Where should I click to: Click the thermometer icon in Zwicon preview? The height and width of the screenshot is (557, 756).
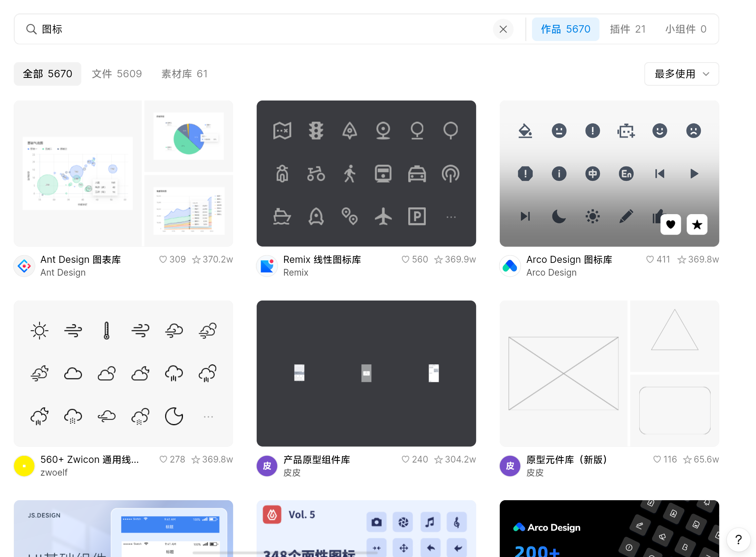(x=107, y=330)
